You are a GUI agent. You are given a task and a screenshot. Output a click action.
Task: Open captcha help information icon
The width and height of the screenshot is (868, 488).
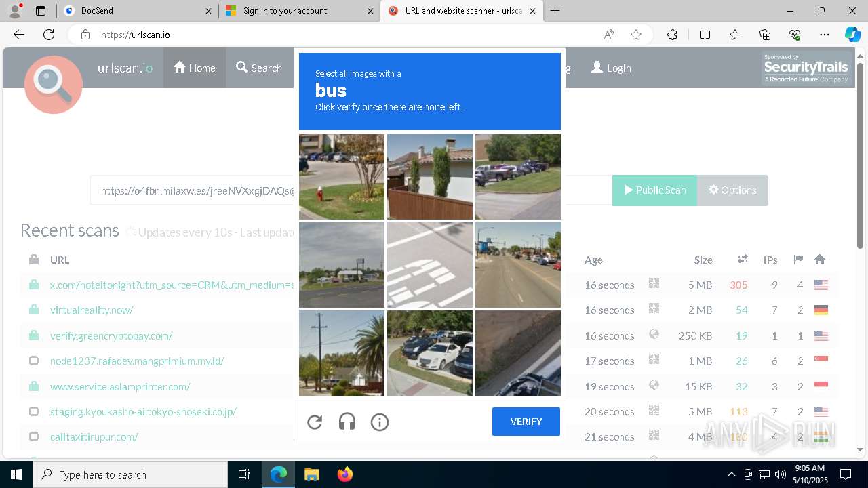(380, 422)
